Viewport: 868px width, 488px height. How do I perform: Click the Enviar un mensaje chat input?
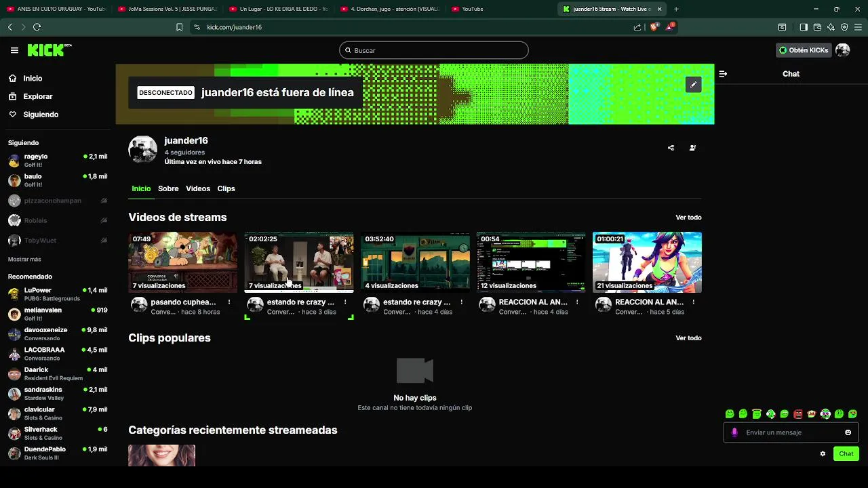click(x=792, y=432)
